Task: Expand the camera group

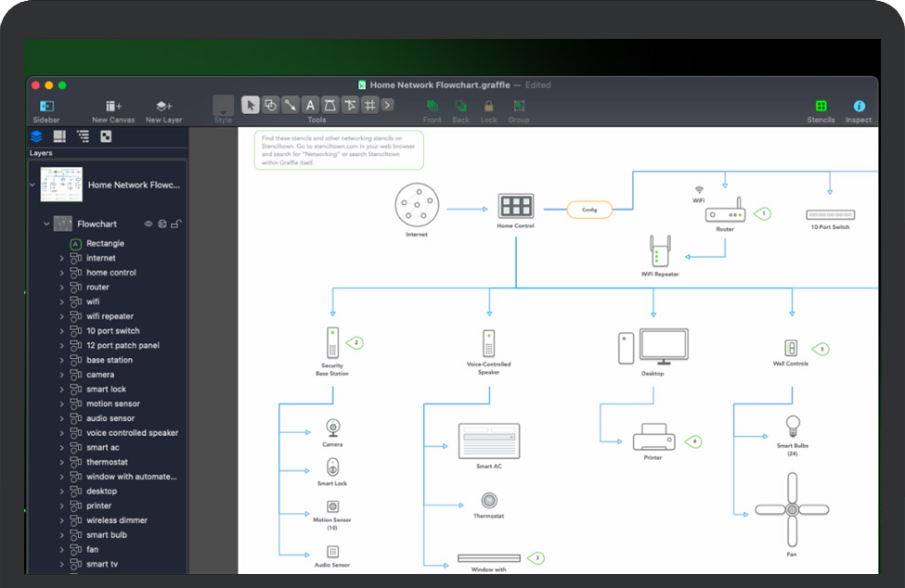Action: 62,375
